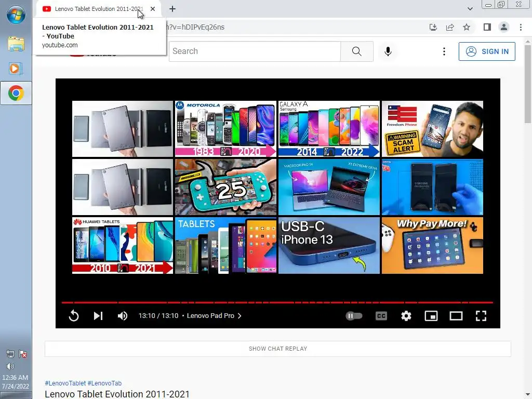Click the system tray network icon
The image size is (532, 399).
pyautogui.click(x=10, y=354)
